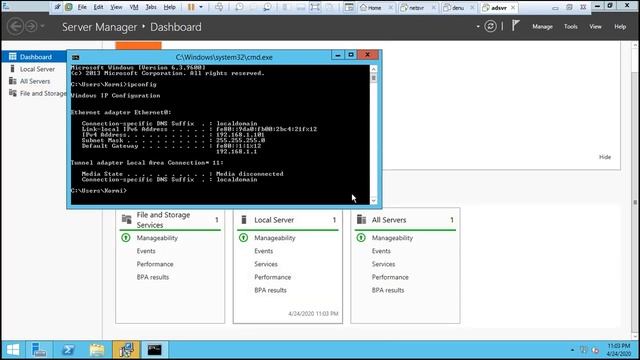Open Events in Local Server tile
Viewport: 640px width, 360px height.
click(263, 251)
